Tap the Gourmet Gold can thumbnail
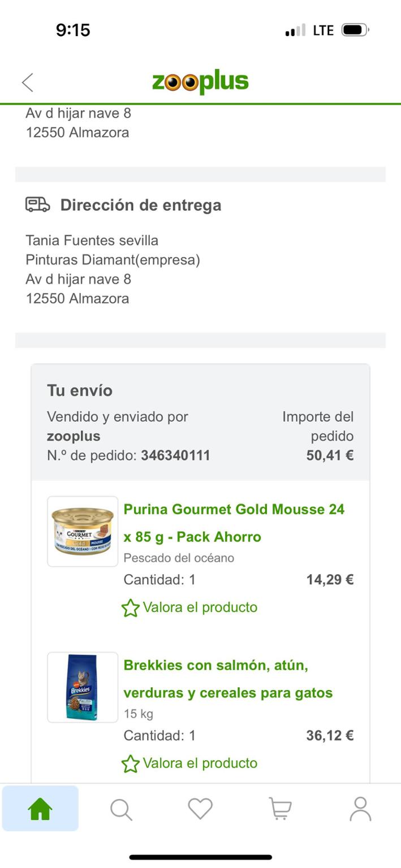The width and height of the screenshot is (401, 868). pos(83,531)
